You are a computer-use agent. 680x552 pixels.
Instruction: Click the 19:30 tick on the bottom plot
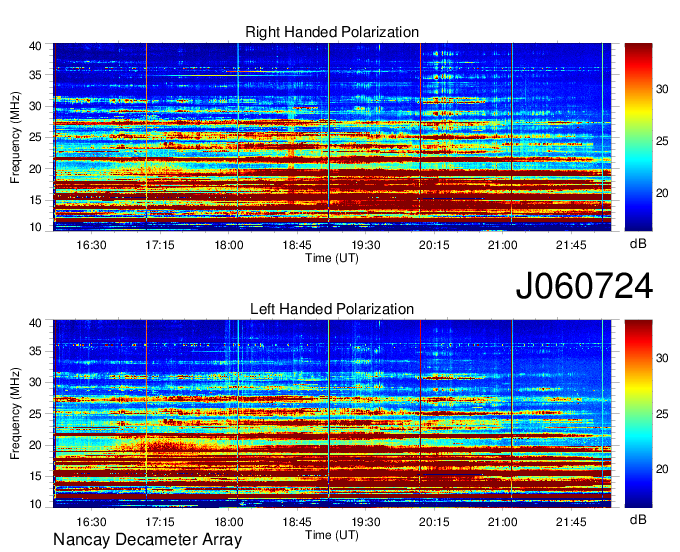point(366,522)
